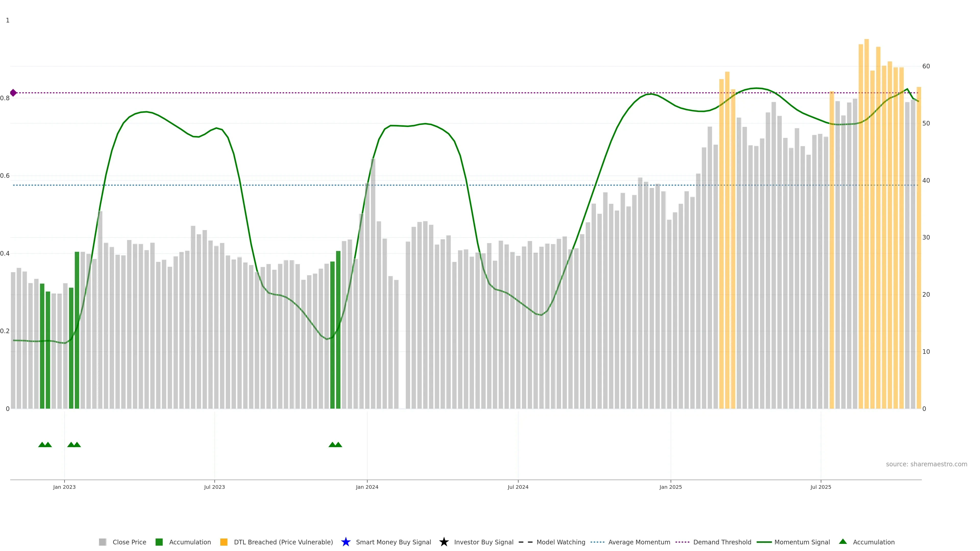Click the green triangle icon in the legend
Image resolution: width=980 pixels, height=551 pixels.
843,542
